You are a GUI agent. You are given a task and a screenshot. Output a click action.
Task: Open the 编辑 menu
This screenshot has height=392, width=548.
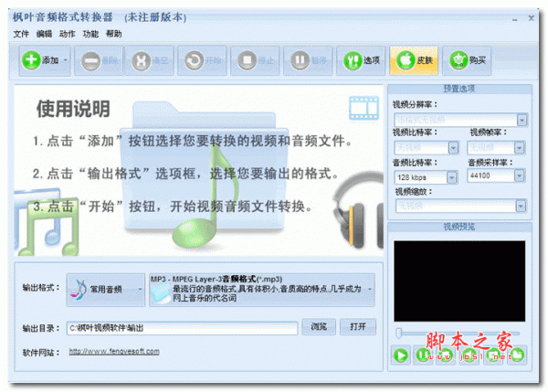45,34
